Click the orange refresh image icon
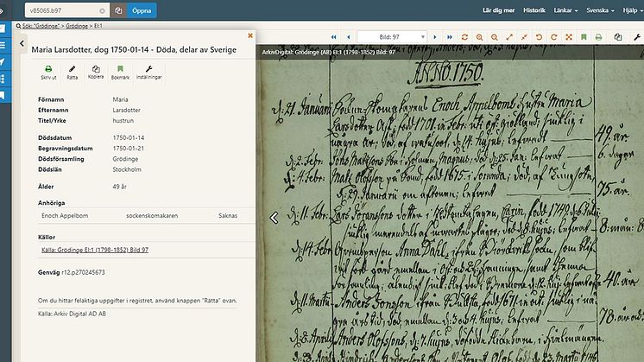The image size is (644, 362). tap(464, 37)
